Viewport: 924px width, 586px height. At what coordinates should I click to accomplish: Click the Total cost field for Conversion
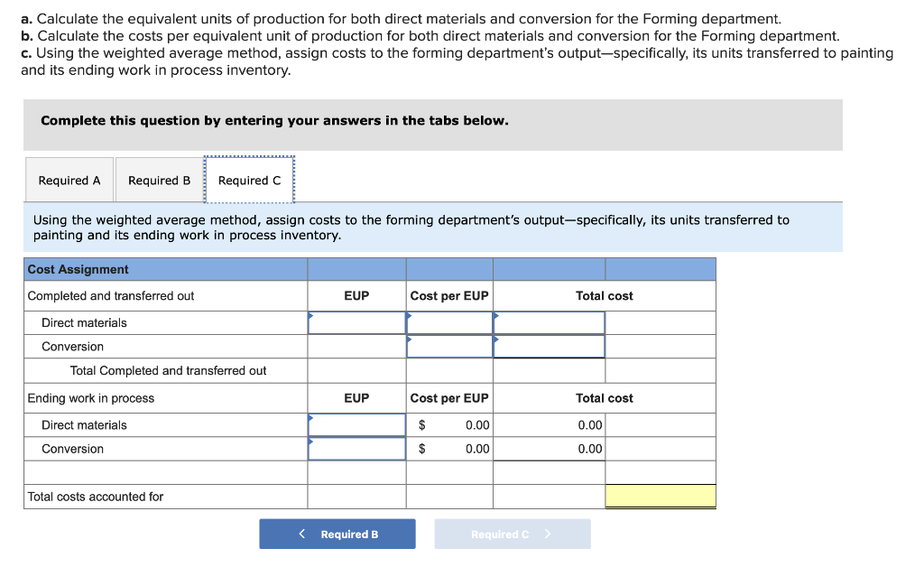(548, 346)
